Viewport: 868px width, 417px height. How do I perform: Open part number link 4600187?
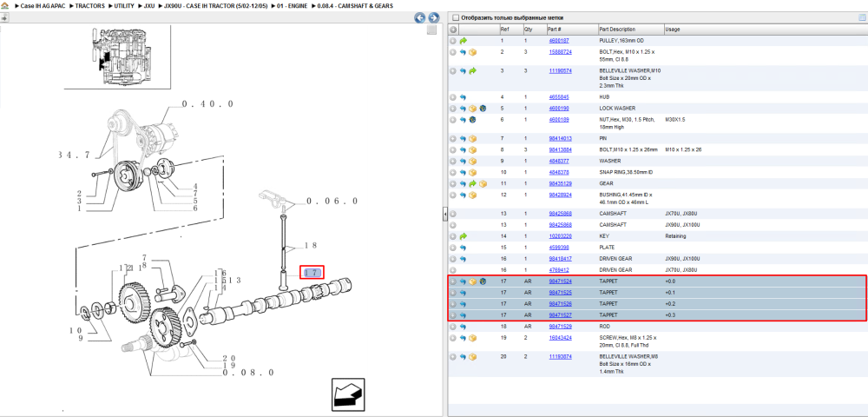[x=558, y=41]
